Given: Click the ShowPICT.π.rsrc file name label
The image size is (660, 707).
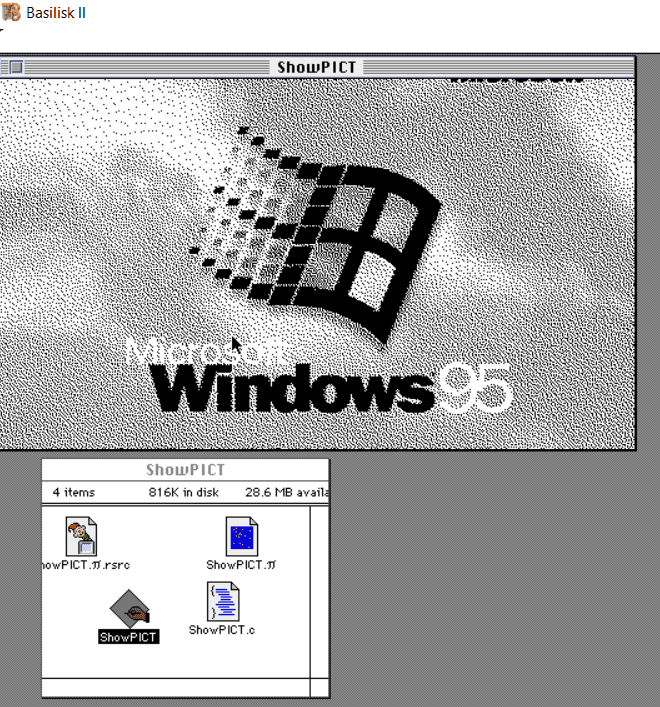Looking at the screenshot, I should point(84,565).
